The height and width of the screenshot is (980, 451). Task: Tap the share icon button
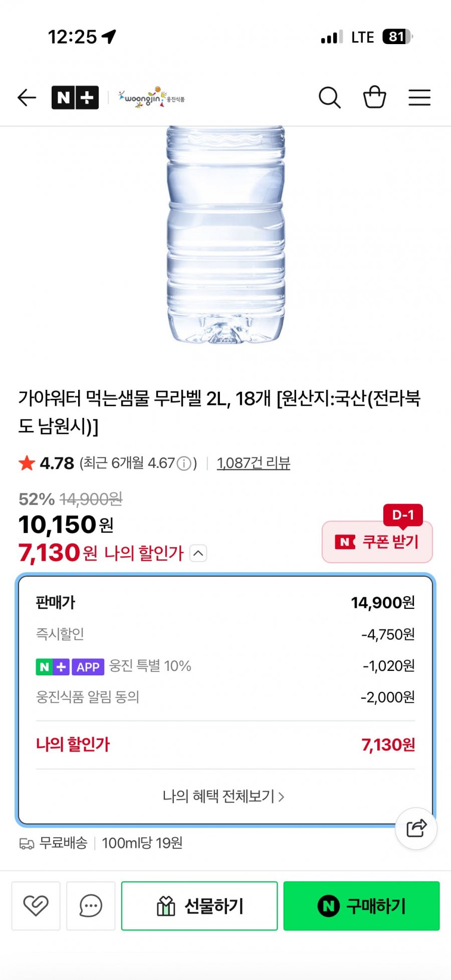pos(416,828)
